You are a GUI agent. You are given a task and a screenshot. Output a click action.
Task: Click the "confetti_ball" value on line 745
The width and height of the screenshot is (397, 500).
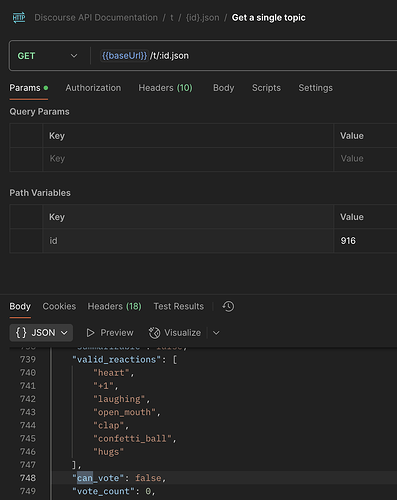point(132,439)
